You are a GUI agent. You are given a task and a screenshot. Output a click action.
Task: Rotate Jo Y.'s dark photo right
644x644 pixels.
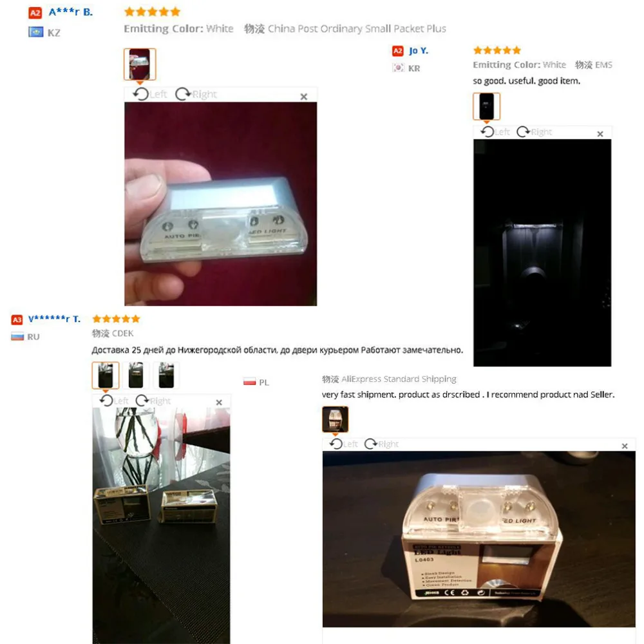point(534,132)
